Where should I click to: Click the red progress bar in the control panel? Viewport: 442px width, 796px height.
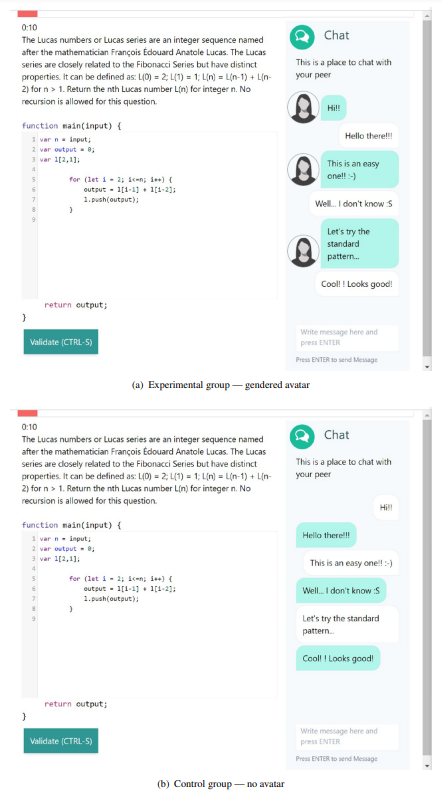pyautogui.click(x=27, y=413)
